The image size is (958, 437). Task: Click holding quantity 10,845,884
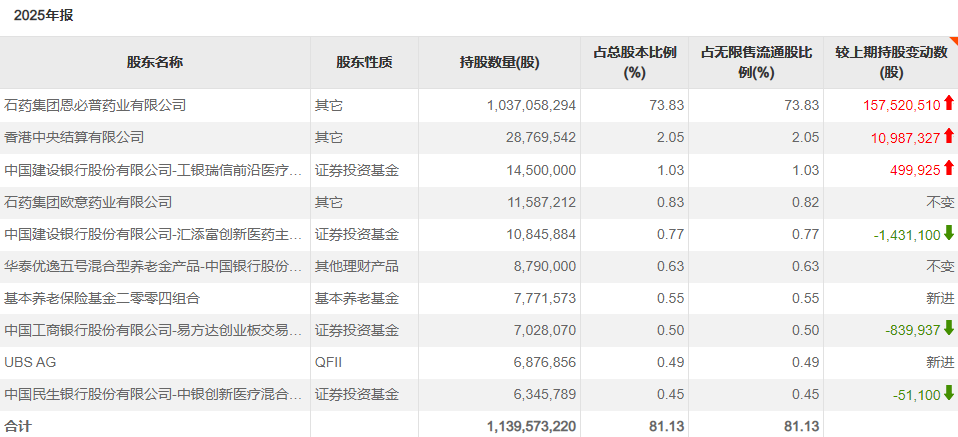(540, 234)
